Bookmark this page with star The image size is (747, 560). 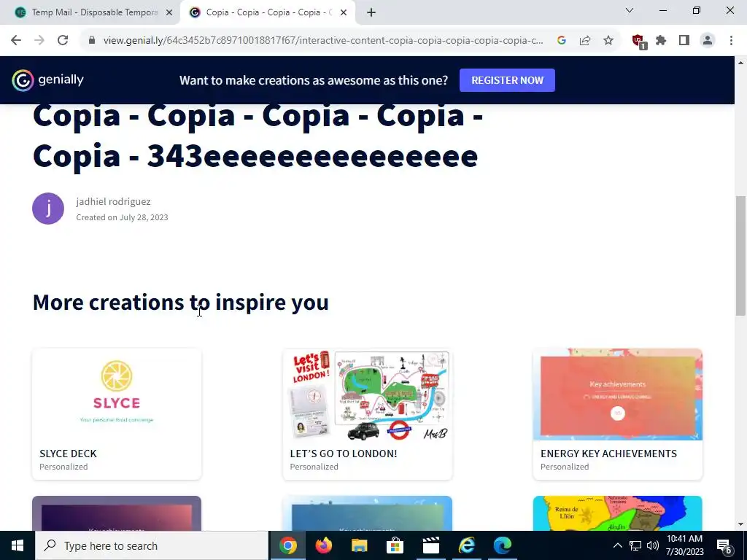(608, 41)
